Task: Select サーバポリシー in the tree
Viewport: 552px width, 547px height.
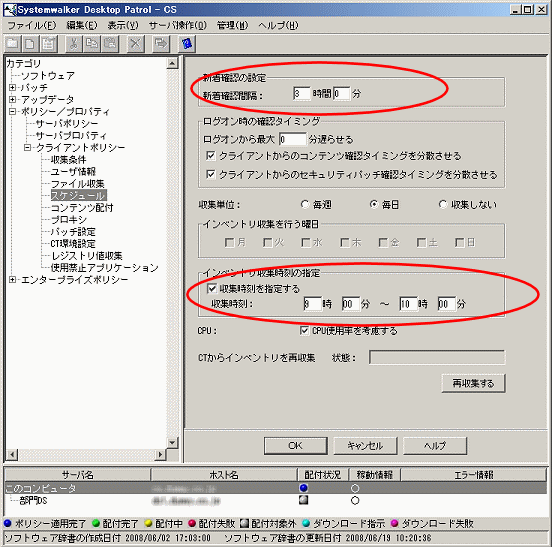Action: tap(67, 124)
